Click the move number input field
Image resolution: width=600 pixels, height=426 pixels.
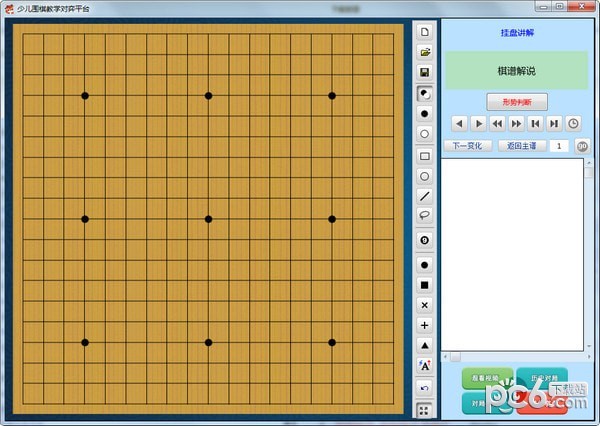[559, 146]
